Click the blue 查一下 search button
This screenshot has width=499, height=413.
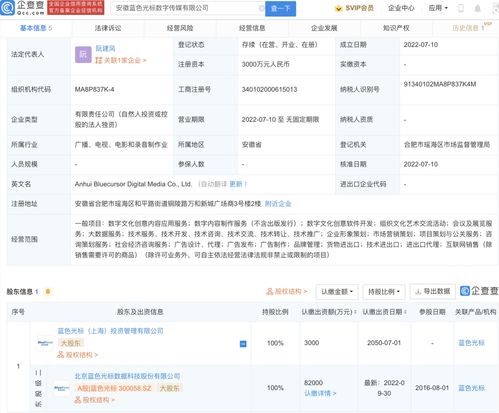pos(280,8)
